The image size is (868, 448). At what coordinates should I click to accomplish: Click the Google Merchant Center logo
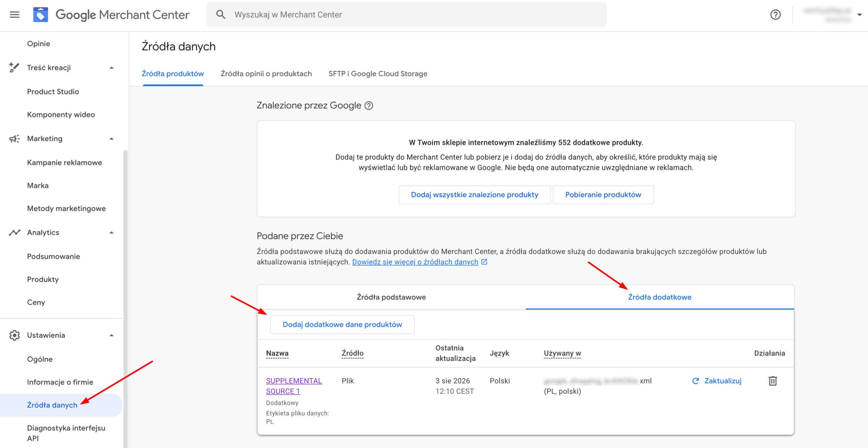[111, 15]
